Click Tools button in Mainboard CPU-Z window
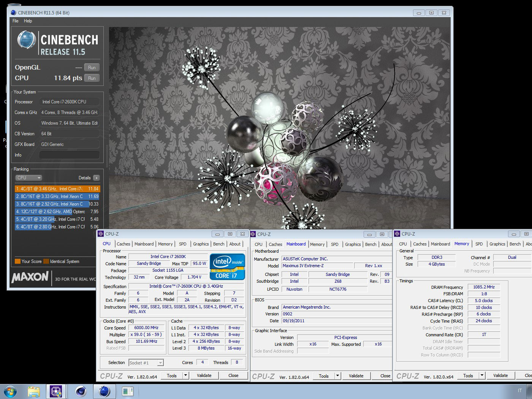 tap(324, 376)
